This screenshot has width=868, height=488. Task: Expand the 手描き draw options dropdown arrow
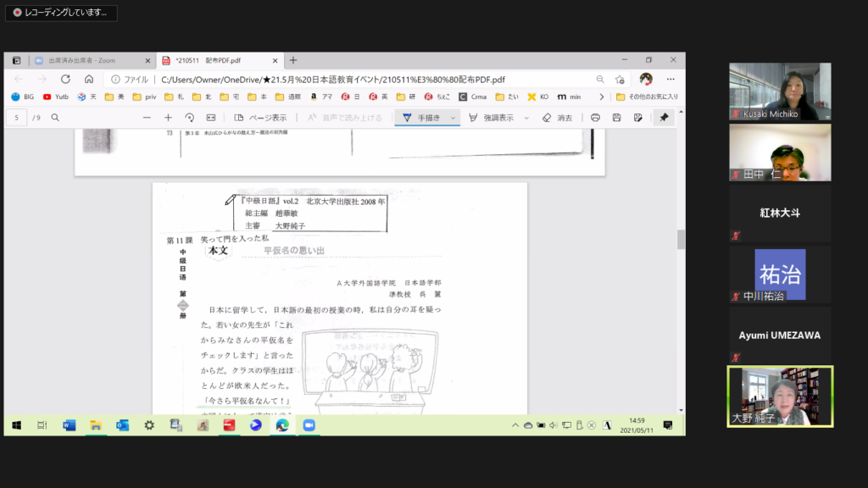pyautogui.click(x=453, y=118)
